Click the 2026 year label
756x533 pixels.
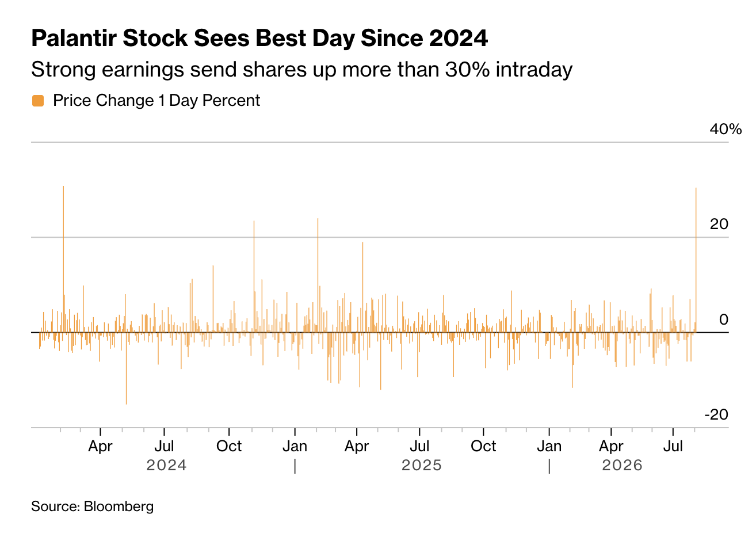[x=622, y=465]
